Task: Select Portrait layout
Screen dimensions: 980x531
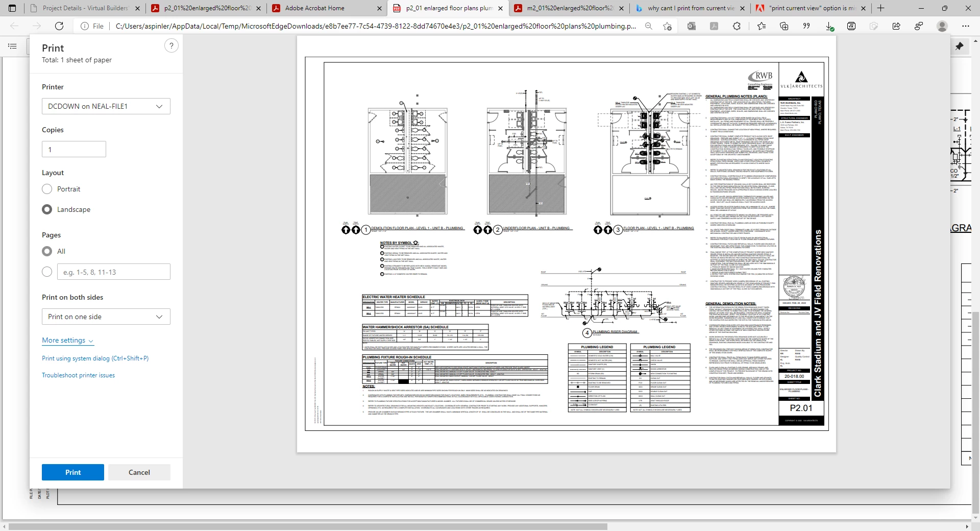Action: (x=47, y=189)
